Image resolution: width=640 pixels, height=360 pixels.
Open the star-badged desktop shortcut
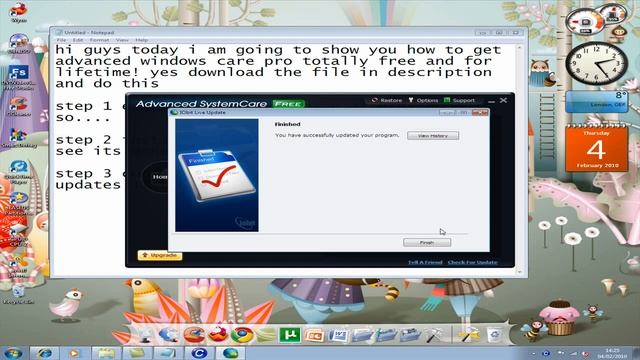pyautogui.click(x=18, y=203)
